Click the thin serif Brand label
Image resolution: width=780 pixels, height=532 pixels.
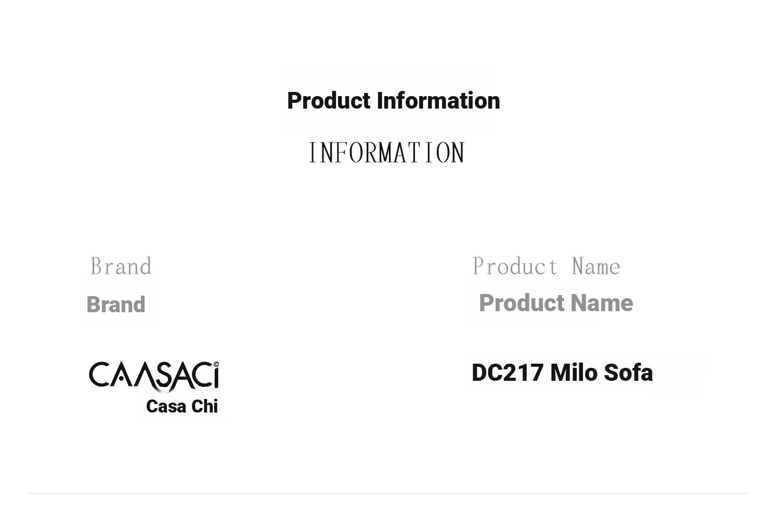[121, 267]
